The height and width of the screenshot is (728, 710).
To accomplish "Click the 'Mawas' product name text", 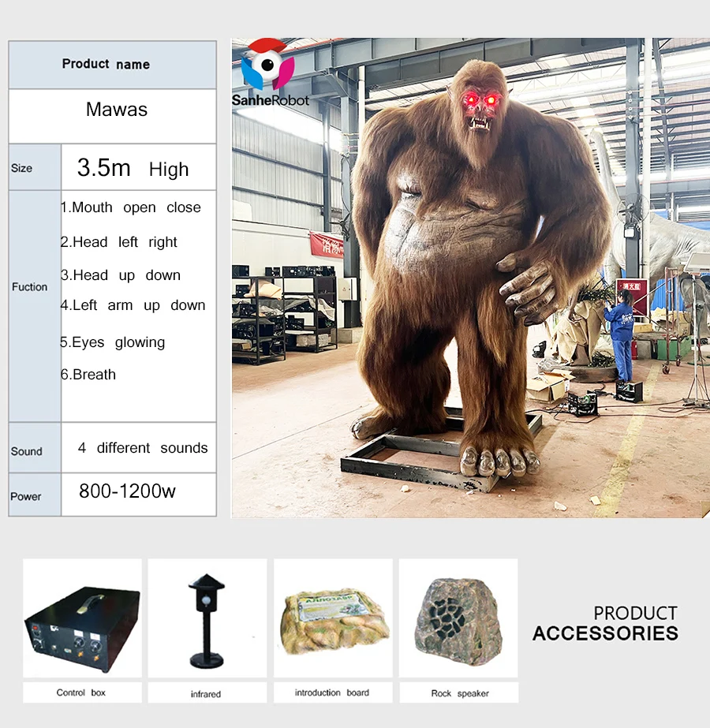I will tap(116, 110).
